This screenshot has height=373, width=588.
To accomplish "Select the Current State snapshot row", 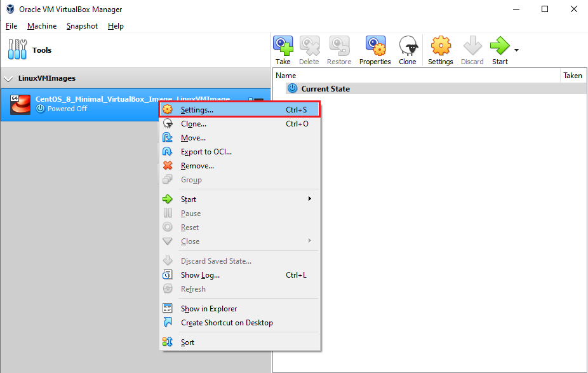I will coord(436,88).
